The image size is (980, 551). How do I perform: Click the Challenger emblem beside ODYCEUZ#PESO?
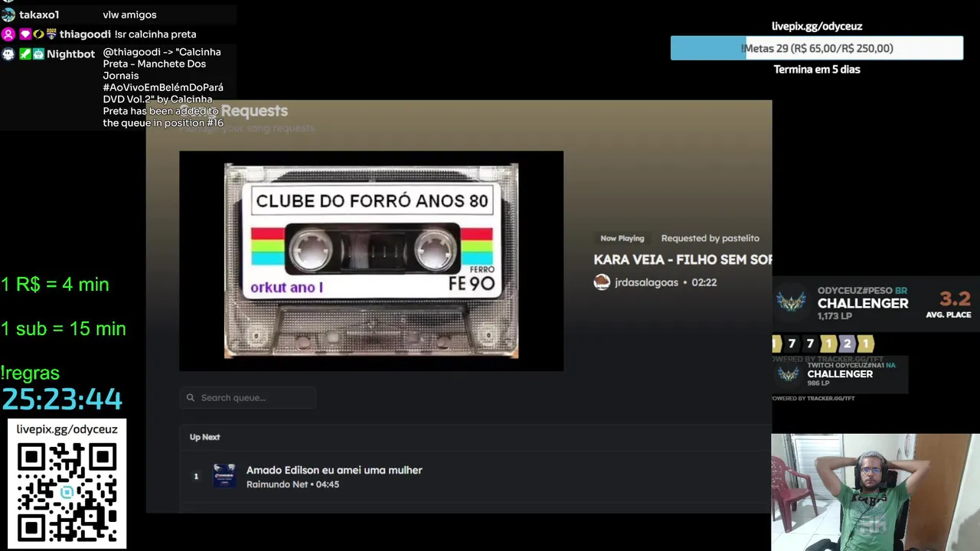(x=791, y=302)
